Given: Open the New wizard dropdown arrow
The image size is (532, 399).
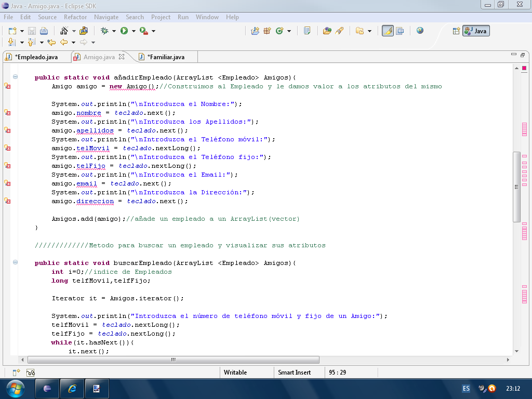Looking at the screenshot, I should 22,31.
